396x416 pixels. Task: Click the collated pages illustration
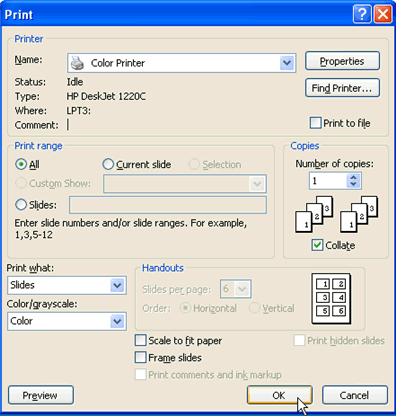(x=337, y=214)
